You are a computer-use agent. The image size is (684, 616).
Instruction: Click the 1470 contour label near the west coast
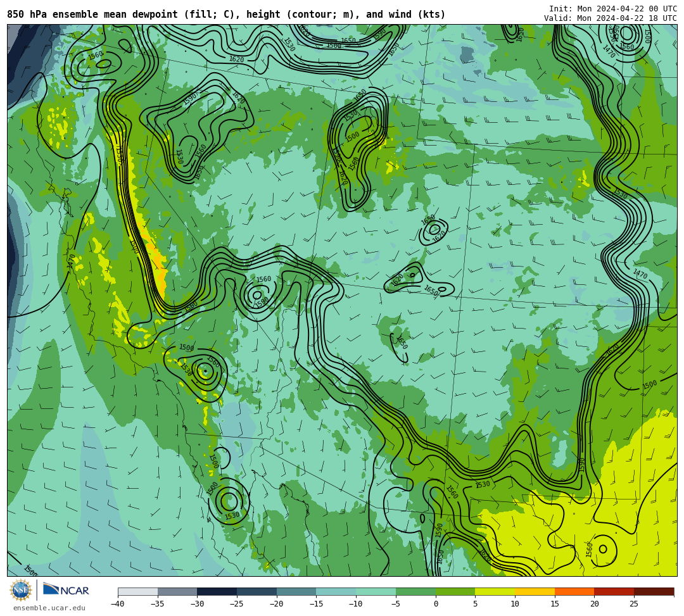(71, 261)
